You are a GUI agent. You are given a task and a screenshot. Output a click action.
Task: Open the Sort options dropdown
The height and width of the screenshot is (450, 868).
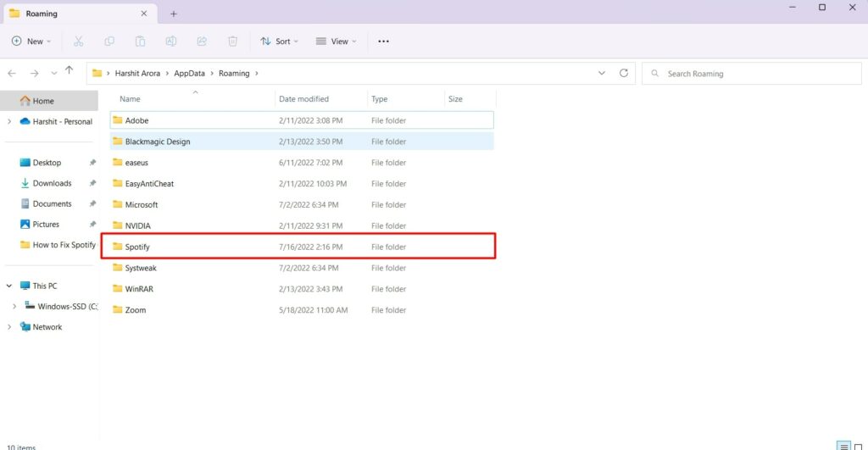point(278,41)
